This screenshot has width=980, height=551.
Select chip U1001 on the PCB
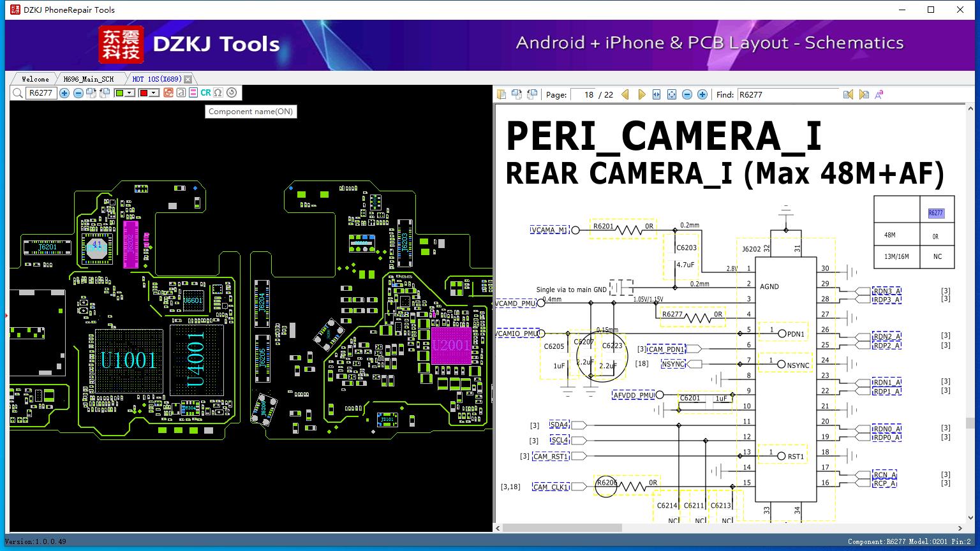point(129,361)
